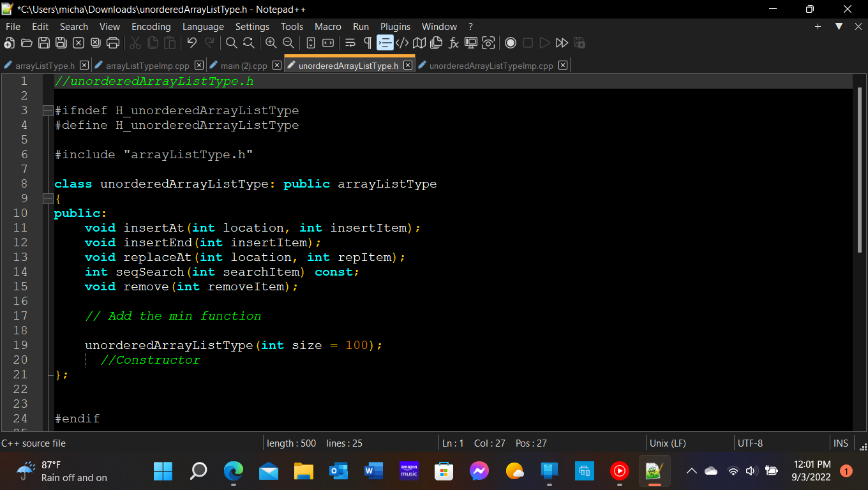Open the Language menu

point(203,27)
